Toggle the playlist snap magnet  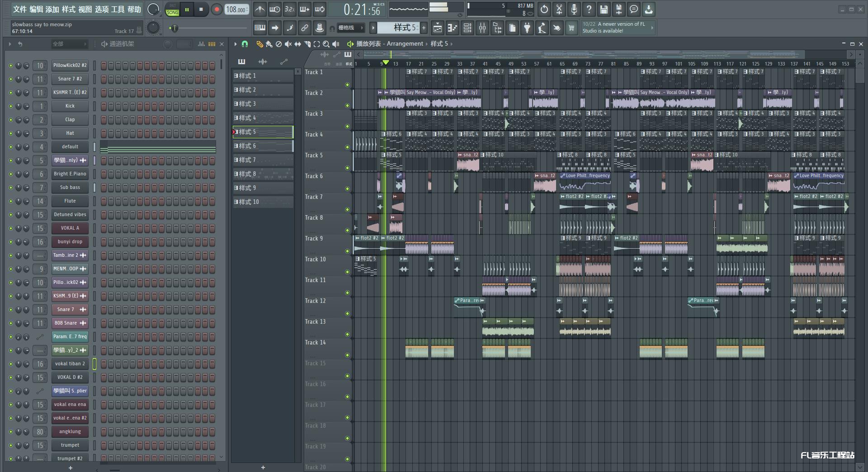click(x=245, y=44)
